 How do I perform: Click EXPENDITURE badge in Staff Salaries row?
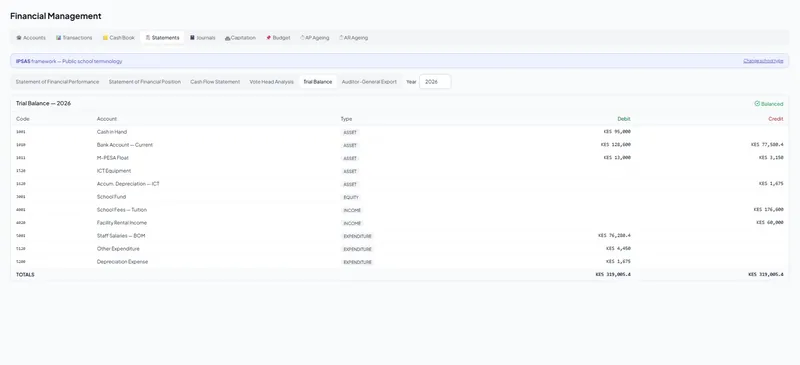pyautogui.click(x=357, y=236)
